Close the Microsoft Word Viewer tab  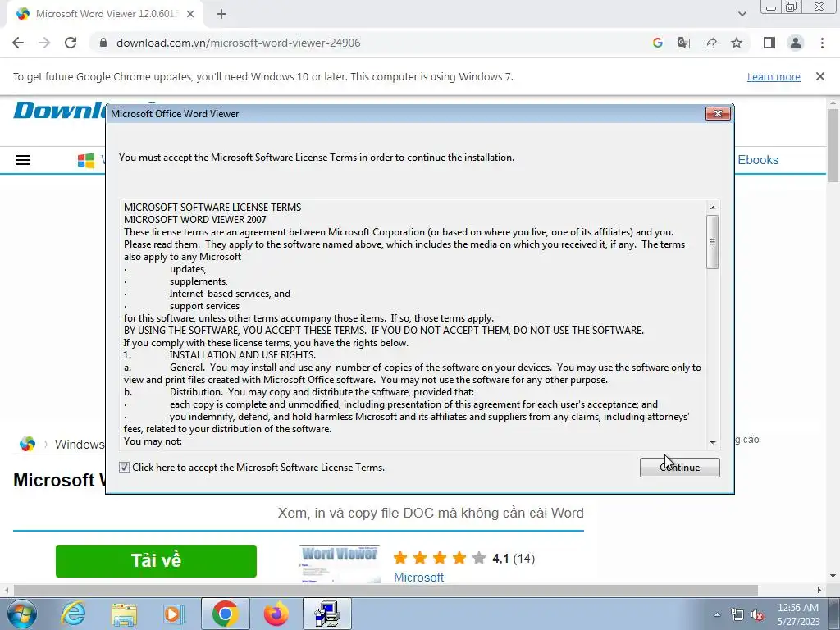point(190,15)
